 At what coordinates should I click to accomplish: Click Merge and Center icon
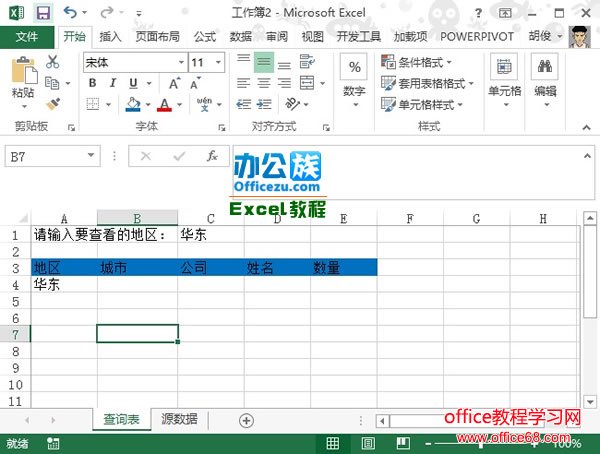(307, 83)
